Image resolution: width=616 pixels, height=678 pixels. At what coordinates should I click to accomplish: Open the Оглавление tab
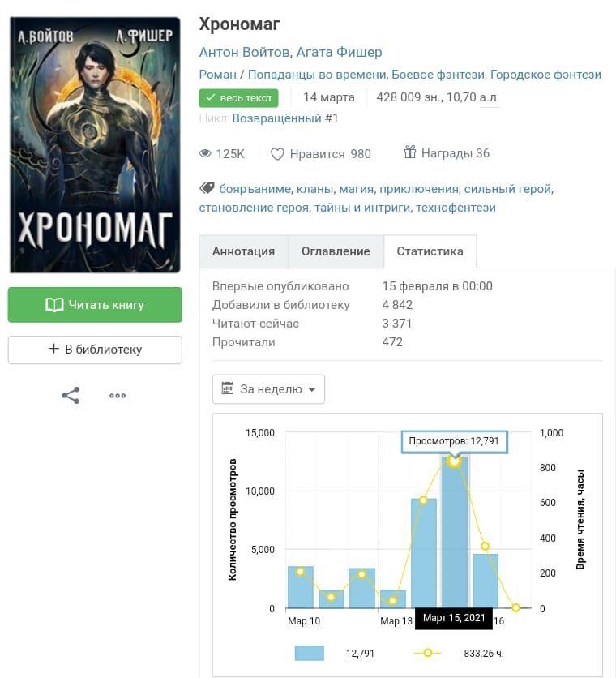336,251
